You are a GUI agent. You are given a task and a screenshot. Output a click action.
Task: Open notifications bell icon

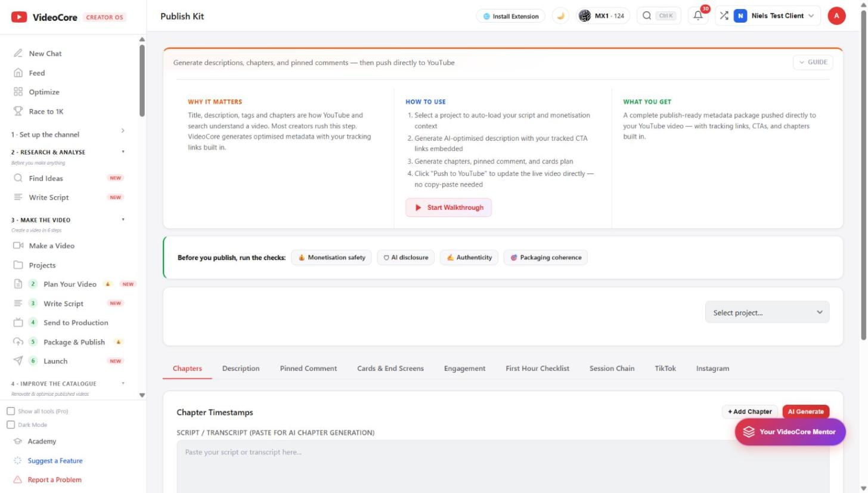point(698,16)
